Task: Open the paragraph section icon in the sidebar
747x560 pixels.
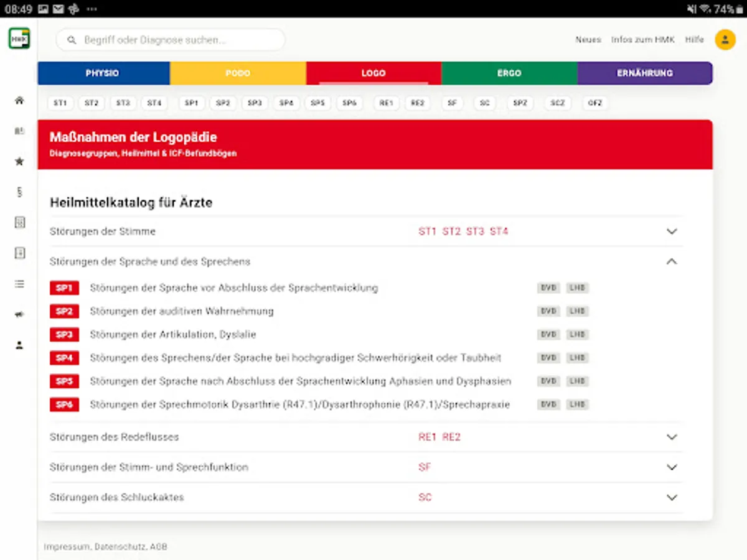Action: pyautogui.click(x=19, y=192)
